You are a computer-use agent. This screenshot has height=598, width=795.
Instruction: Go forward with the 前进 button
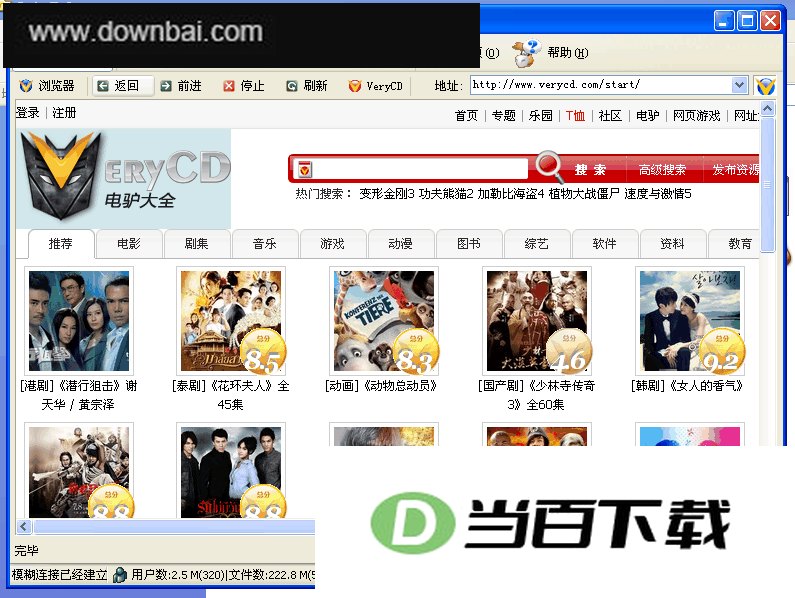click(181, 86)
